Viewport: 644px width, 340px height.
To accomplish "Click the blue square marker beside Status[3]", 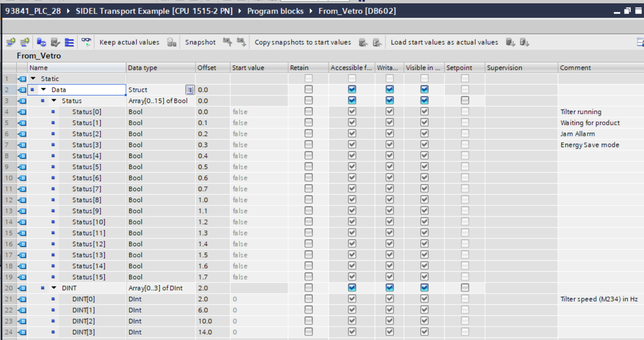I will pos(53,145).
